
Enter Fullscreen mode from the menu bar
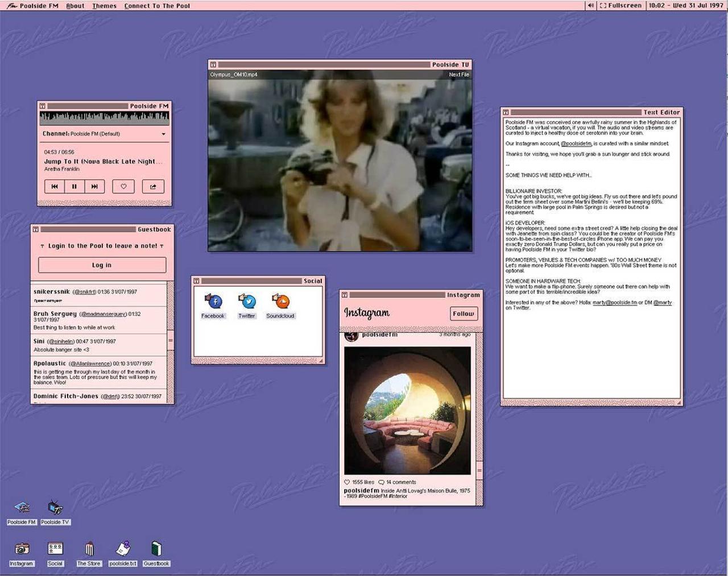(621, 5)
